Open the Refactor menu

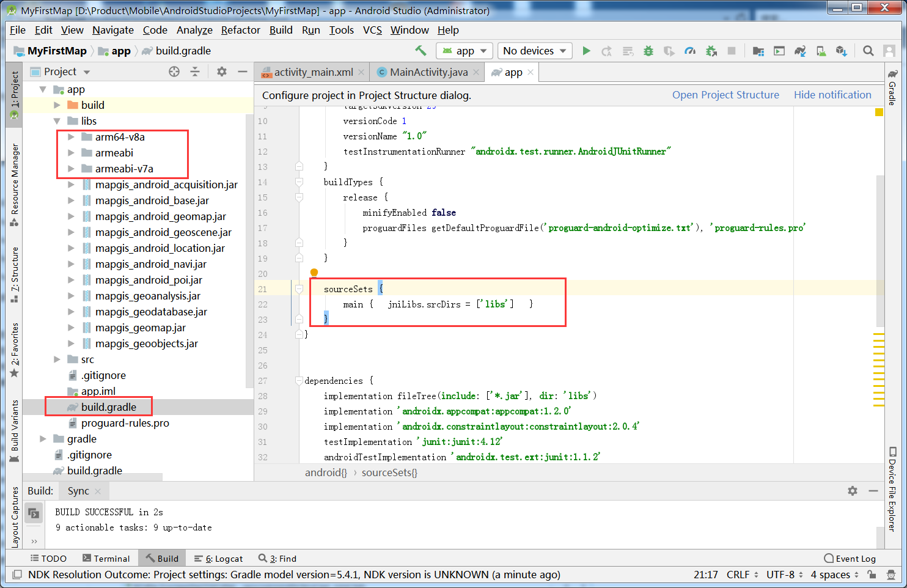click(x=240, y=30)
